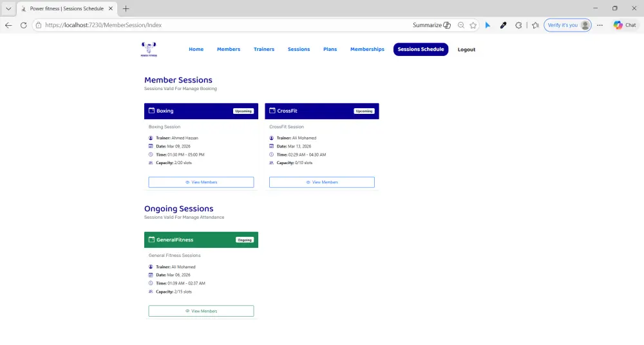This screenshot has height=345, width=644.
Task: Open the browser extensions puzzle icon
Action: point(518,25)
